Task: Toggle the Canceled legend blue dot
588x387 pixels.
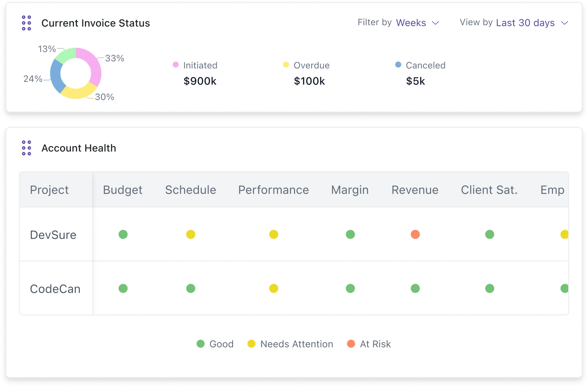Action: click(x=398, y=65)
